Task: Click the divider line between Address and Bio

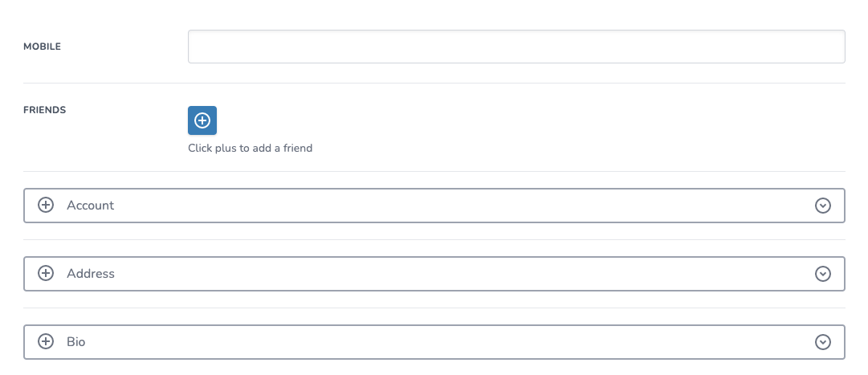Action: point(434,308)
